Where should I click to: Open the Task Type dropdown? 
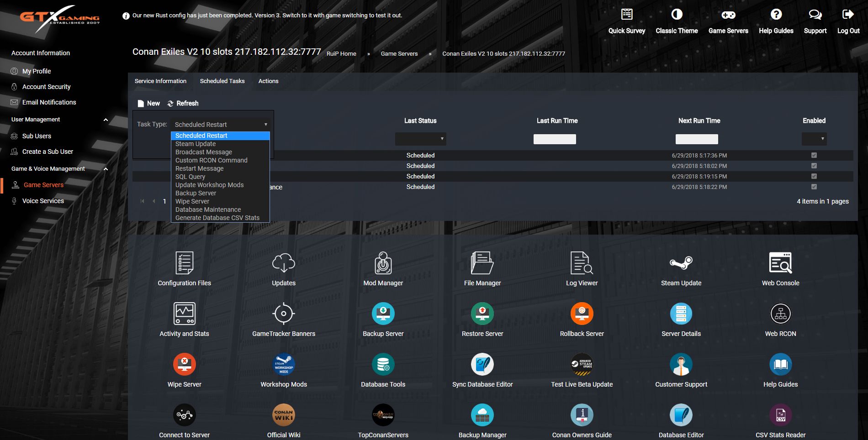220,124
